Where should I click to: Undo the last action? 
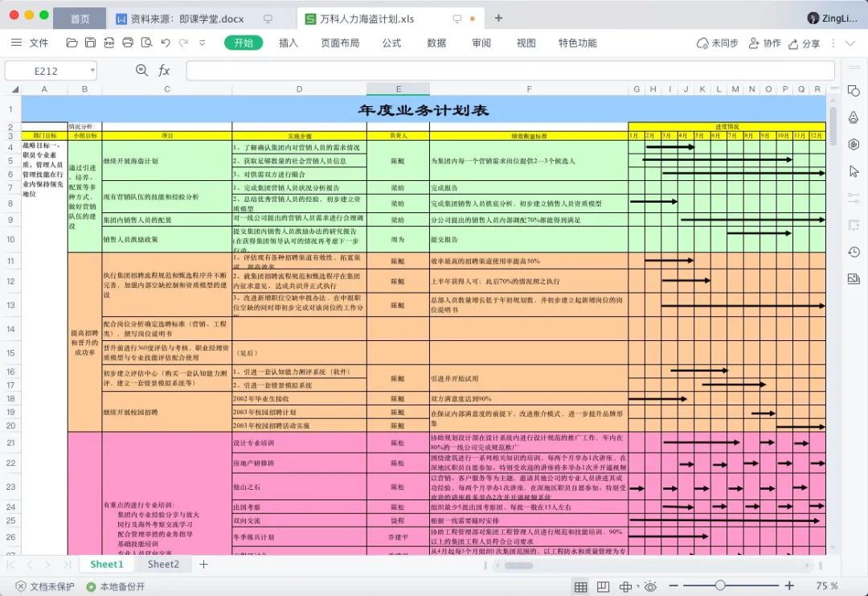click(x=166, y=43)
